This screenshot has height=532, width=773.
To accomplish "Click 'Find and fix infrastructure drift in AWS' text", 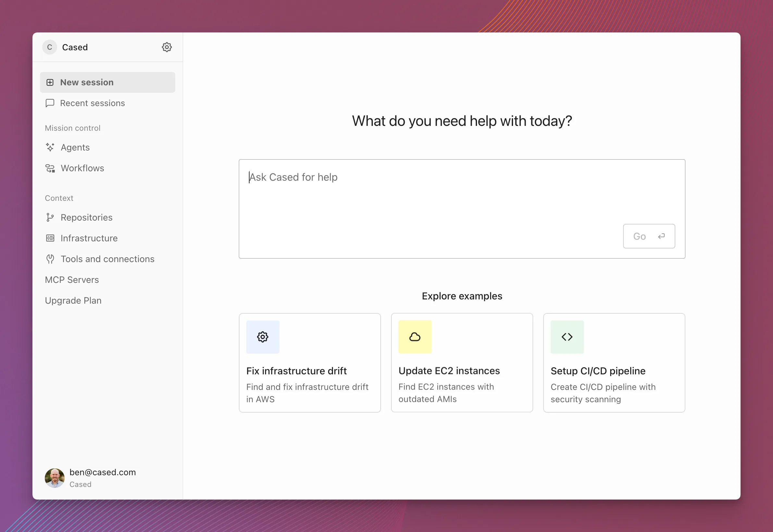I will [307, 393].
